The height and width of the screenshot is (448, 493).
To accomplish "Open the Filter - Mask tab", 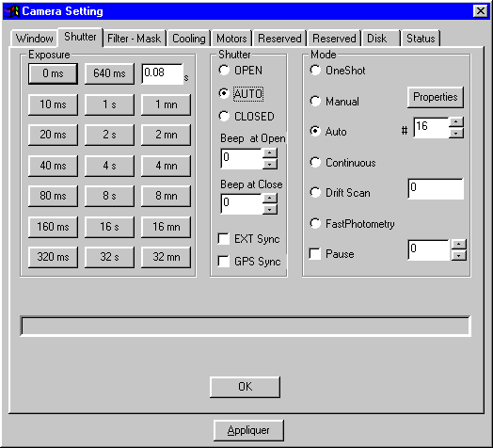I will click(135, 39).
